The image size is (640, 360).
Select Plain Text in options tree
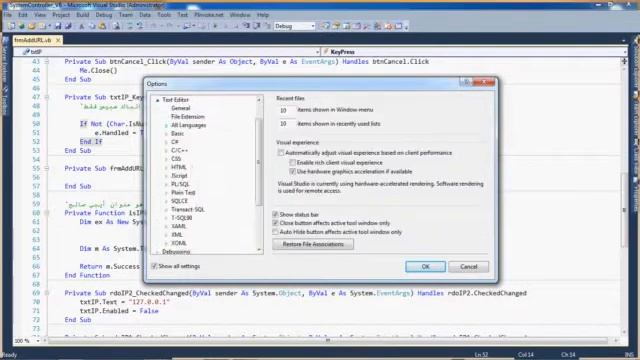(183, 193)
